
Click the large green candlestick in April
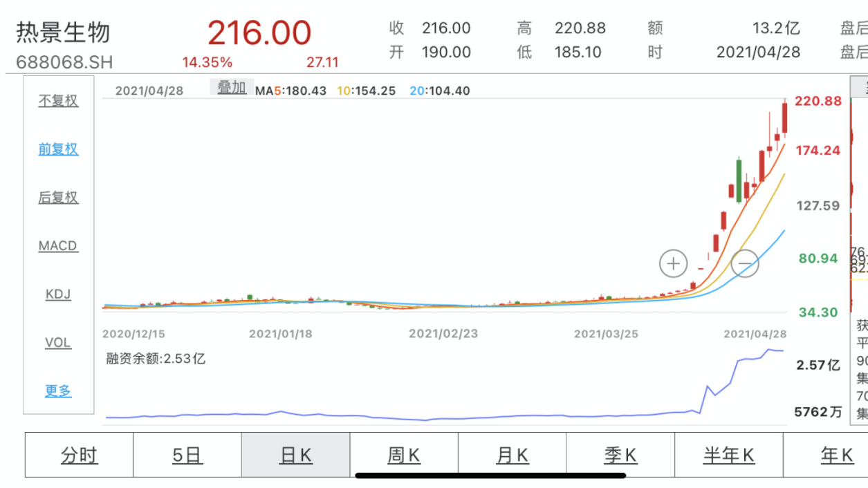click(739, 180)
